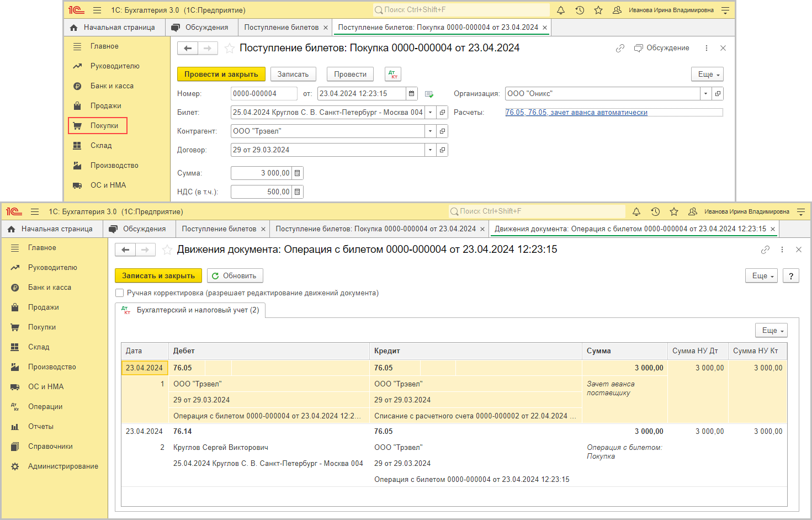Expand Контрагент dropdown list
Screen dimensions: 812x520
point(431,131)
